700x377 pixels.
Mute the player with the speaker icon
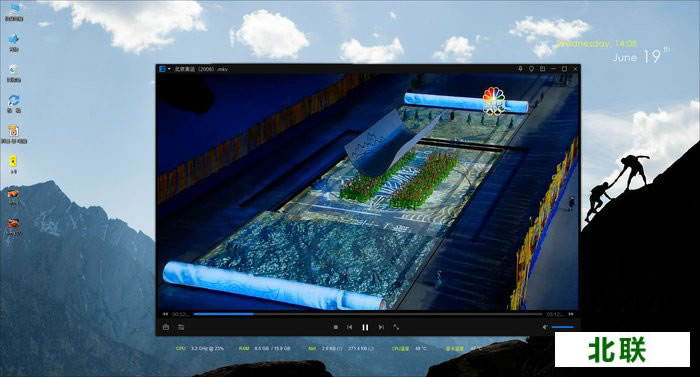pos(545,327)
